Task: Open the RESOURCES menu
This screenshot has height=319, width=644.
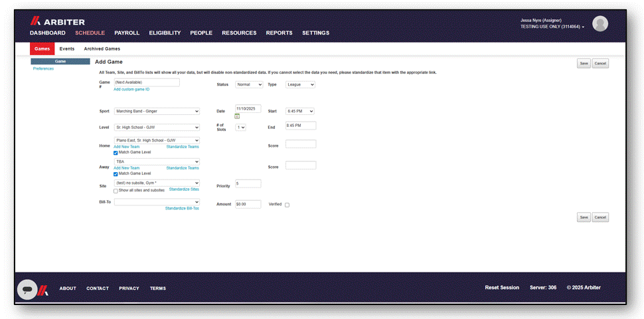Action: [239, 33]
